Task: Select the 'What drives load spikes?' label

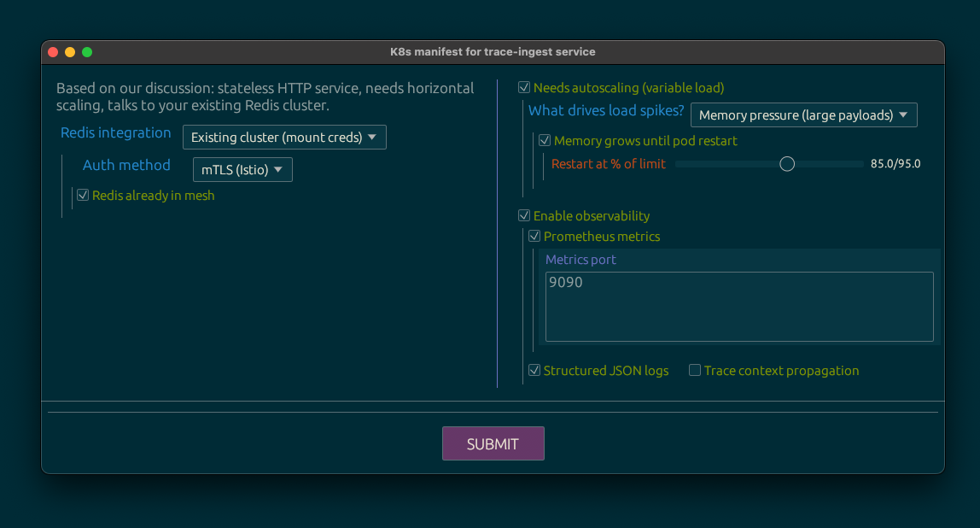Action: (606, 111)
